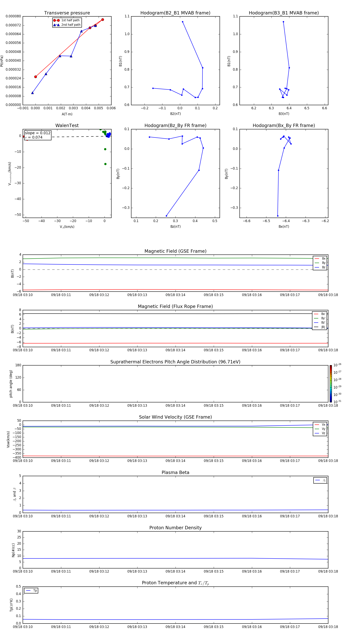Click 'Pt(nPa)' y-axis label
Viewport: 351px width, 644px height.
[2, 61]
